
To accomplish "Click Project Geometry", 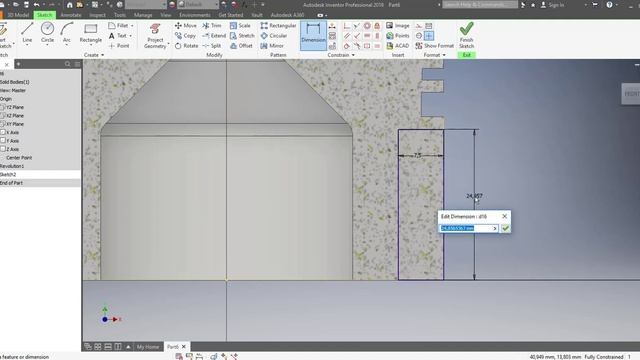I will [x=155, y=36].
